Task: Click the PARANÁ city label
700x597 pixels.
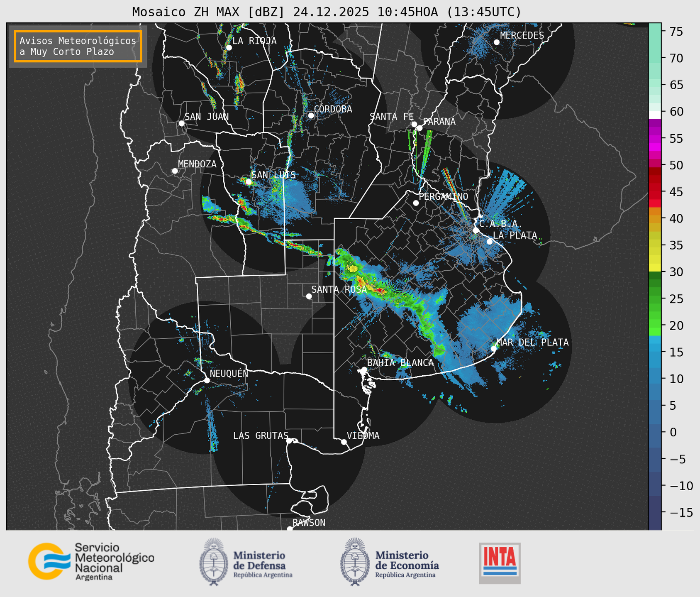Action: [439, 121]
